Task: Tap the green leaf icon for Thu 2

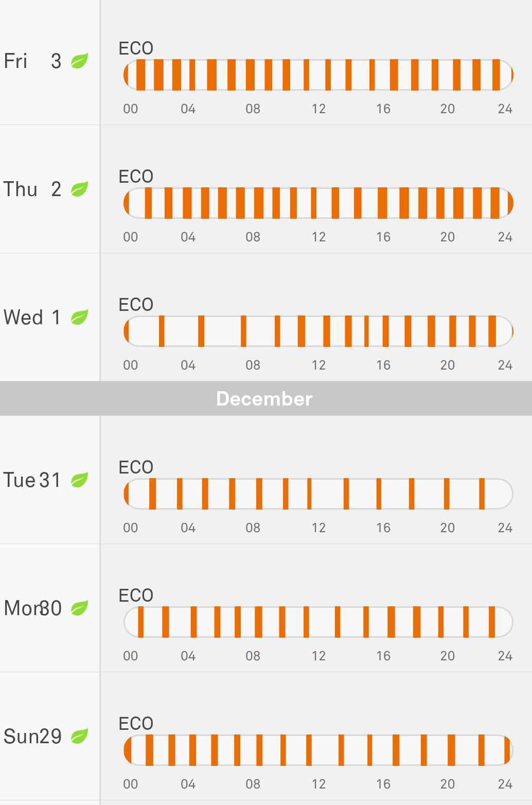Action: [x=79, y=189]
